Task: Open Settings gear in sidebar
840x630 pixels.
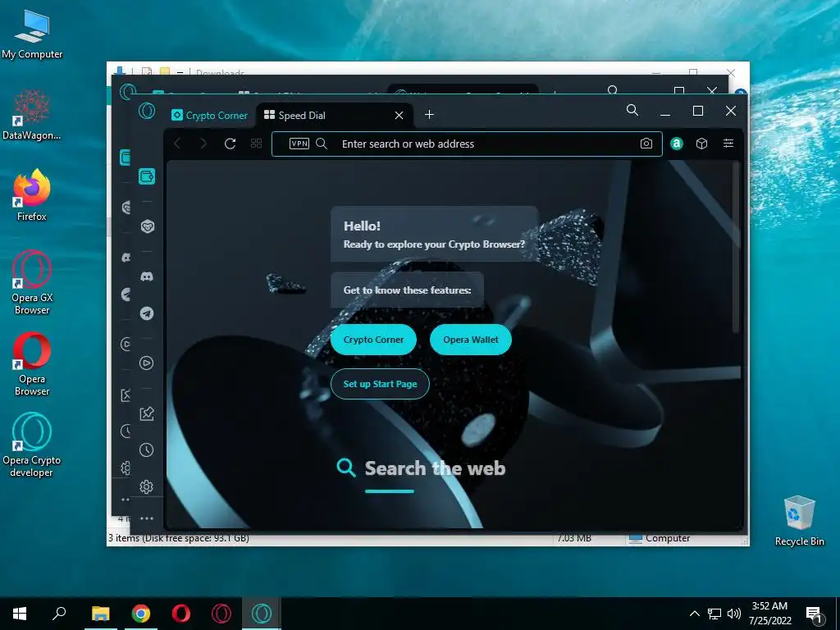Action: pyautogui.click(x=147, y=486)
